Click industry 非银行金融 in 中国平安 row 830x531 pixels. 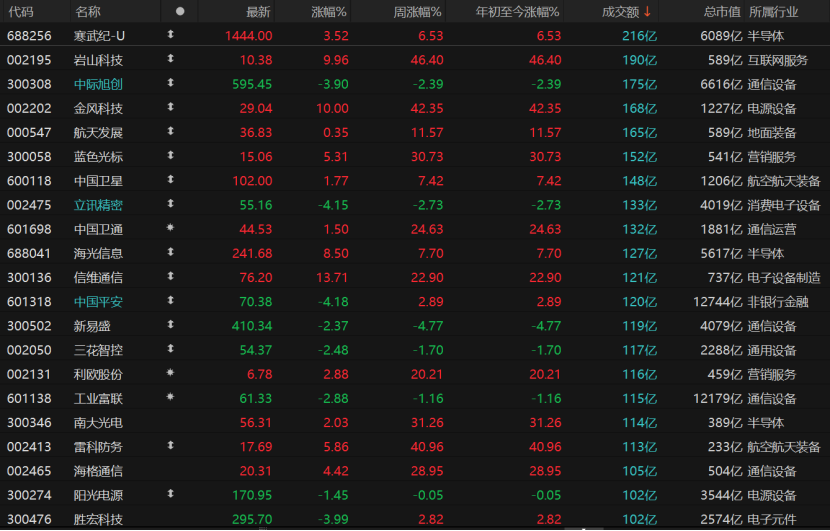click(778, 302)
